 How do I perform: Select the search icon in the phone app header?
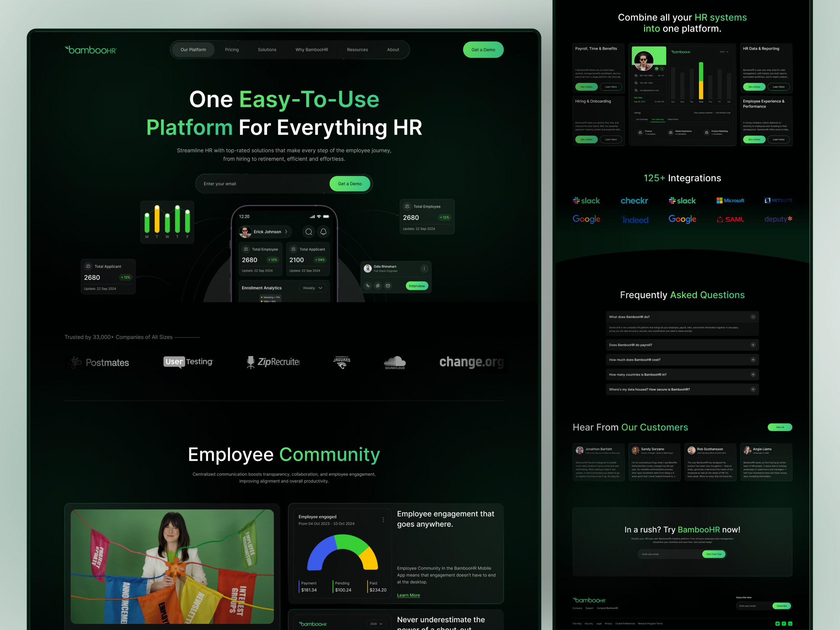[308, 232]
